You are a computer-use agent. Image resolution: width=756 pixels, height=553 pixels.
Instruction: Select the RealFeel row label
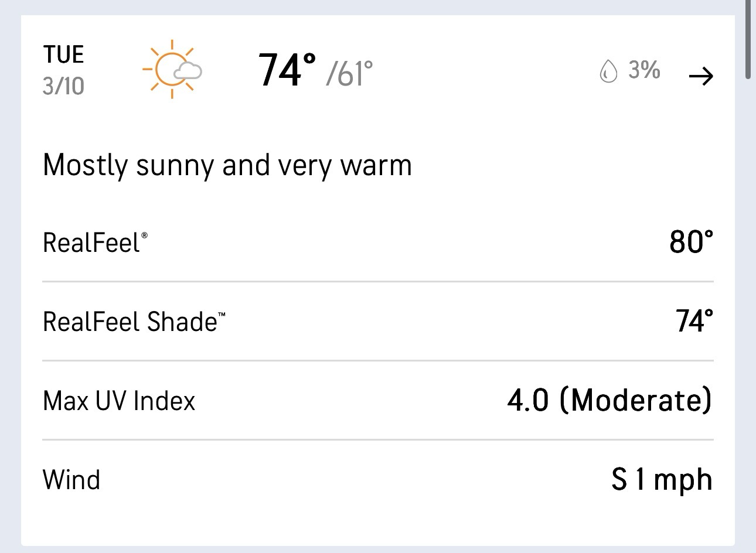pyautogui.click(x=91, y=243)
